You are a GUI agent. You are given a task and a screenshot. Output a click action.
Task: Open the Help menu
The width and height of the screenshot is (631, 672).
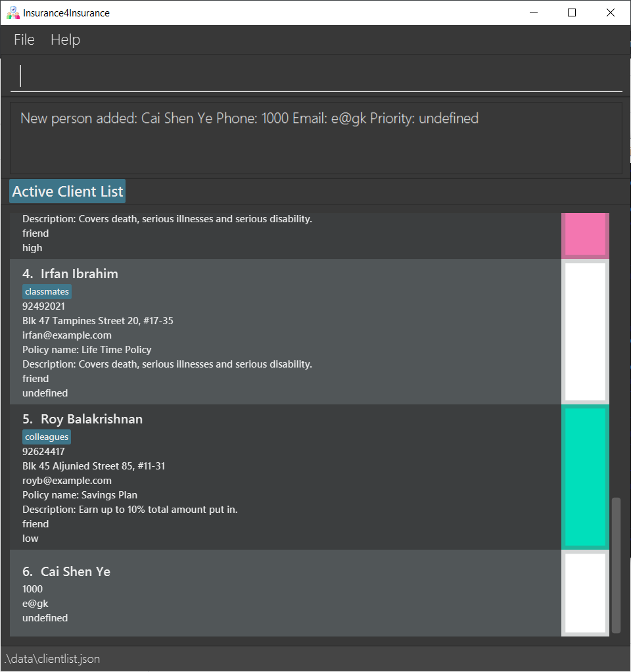pyautogui.click(x=65, y=40)
